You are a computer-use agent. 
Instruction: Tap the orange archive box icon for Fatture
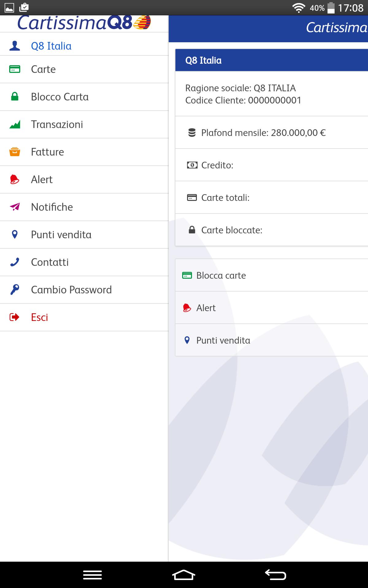coord(15,152)
